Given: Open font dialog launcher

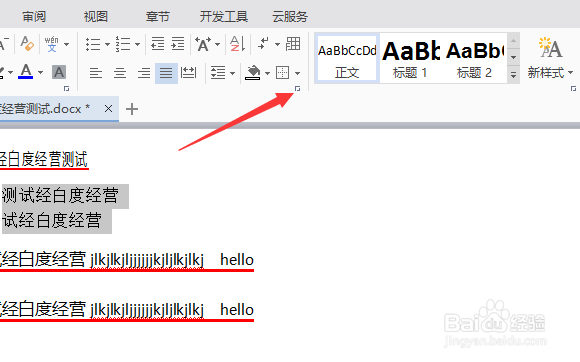Looking at the screenshot, I should point(67,89).
